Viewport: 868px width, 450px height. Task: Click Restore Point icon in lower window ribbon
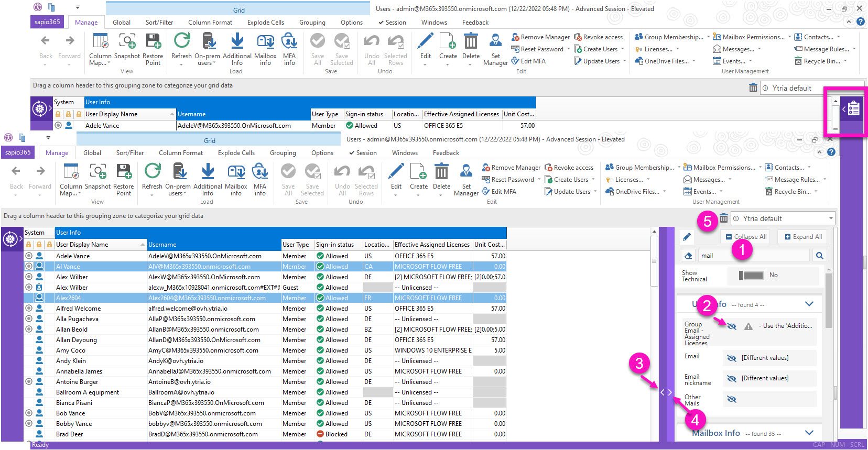click(124, 171)
